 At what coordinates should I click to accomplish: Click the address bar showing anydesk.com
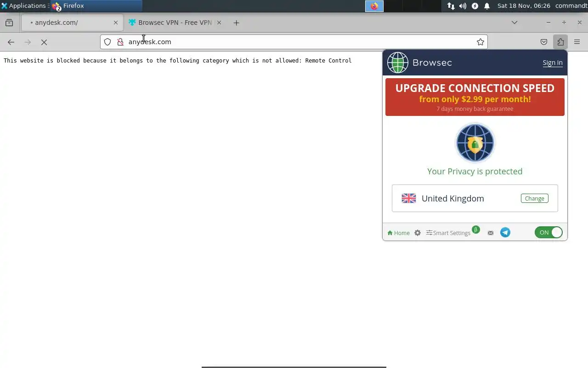[294, 42]
